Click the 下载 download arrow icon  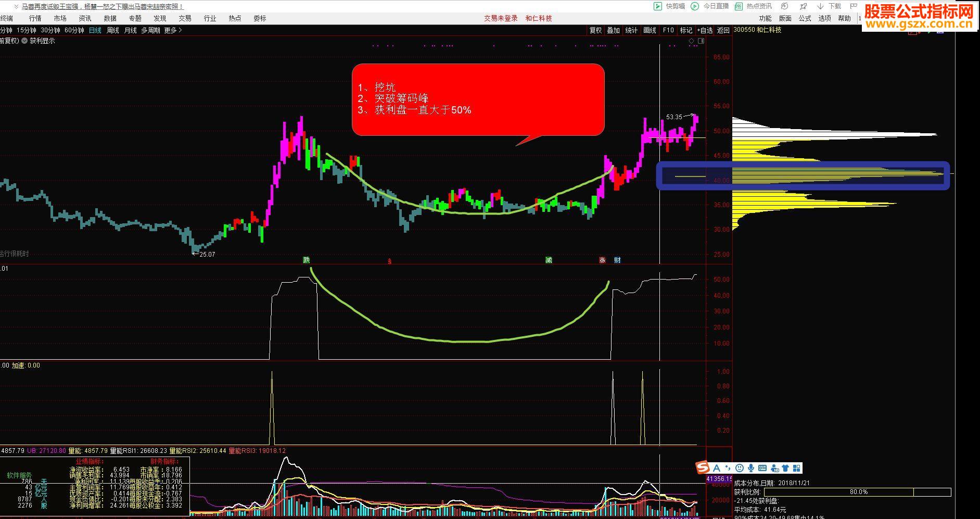point(821,6)
